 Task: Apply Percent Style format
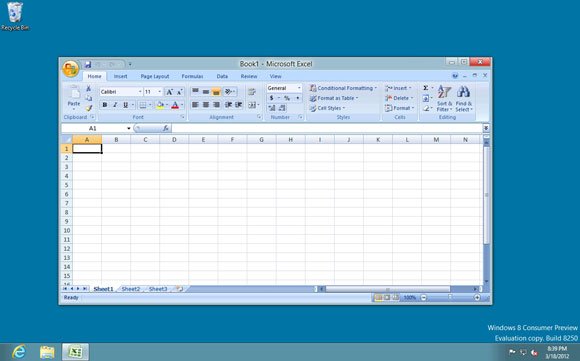287,98
